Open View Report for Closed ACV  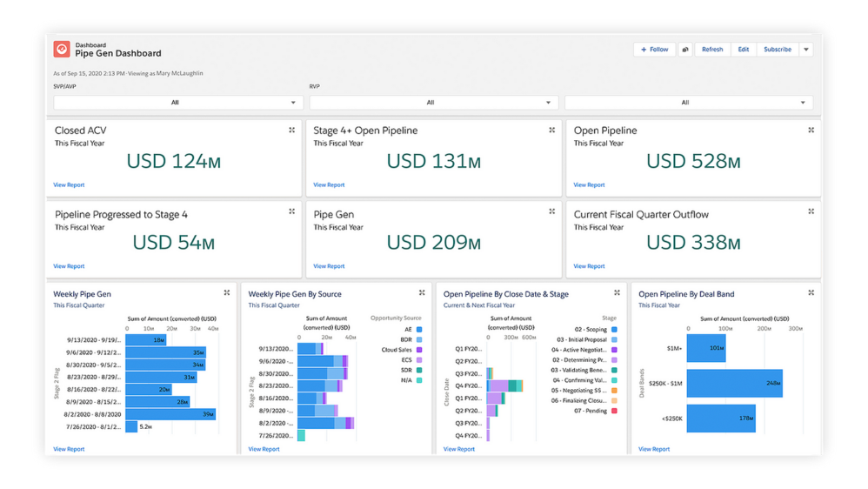click(x=69, y=185)
